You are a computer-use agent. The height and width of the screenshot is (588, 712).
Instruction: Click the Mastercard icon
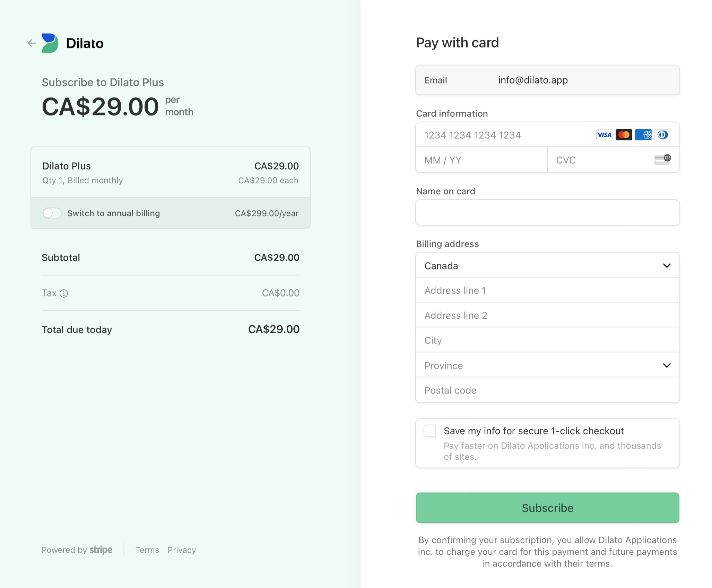(623, 135)
